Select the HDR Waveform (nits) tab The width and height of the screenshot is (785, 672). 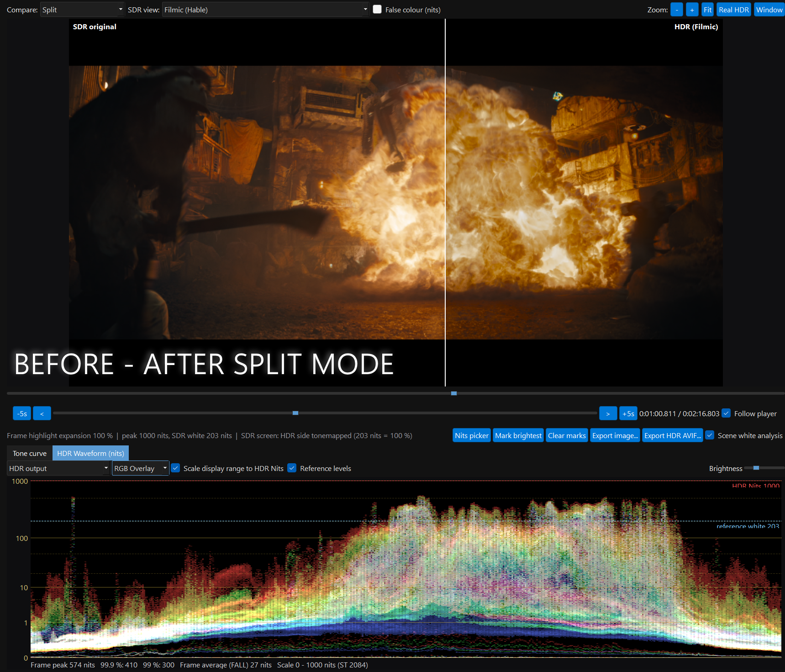pos(90,453)
